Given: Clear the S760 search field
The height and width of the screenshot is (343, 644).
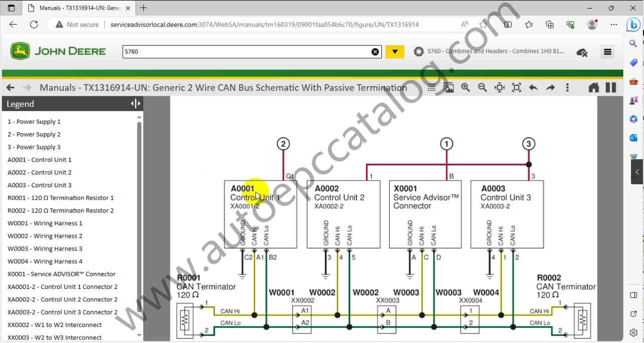Looking at the screenshot, I should 375,52.
